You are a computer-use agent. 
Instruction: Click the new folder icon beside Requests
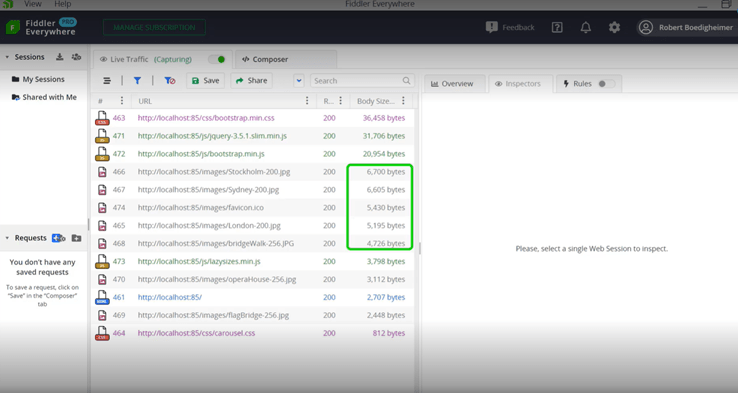point(76,238)
